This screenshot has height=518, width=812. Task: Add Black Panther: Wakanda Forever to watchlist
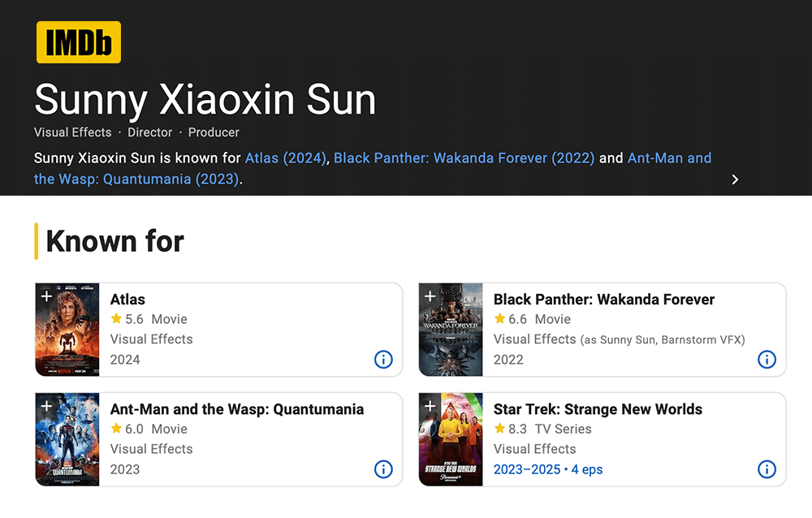coord(430,296)
